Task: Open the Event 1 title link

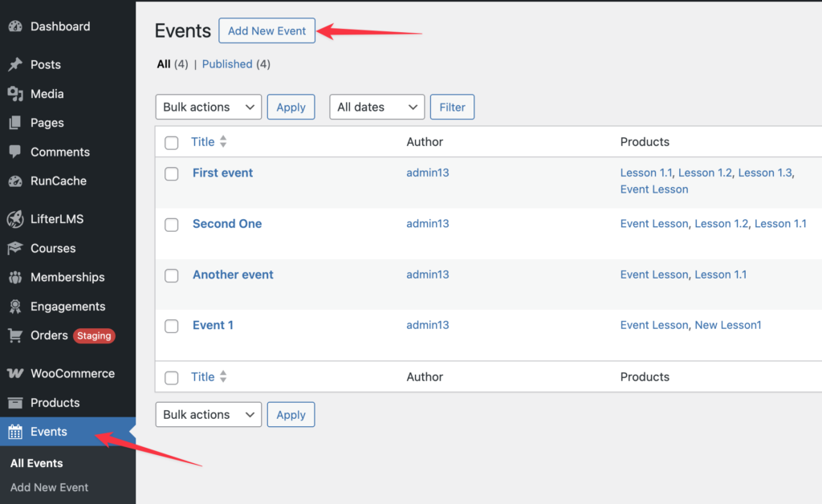Action: click(x=213, y=325)
